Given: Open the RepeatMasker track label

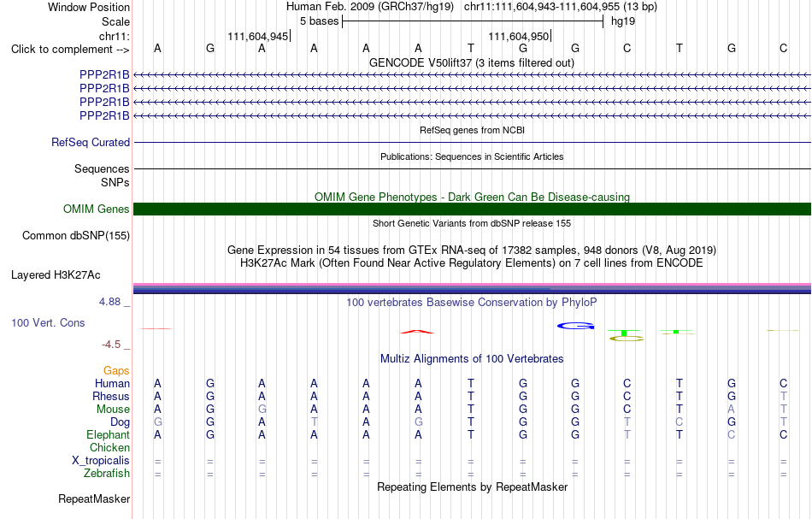Looking at the screenshot, I should pyautogui.click(x=94, y=498).
